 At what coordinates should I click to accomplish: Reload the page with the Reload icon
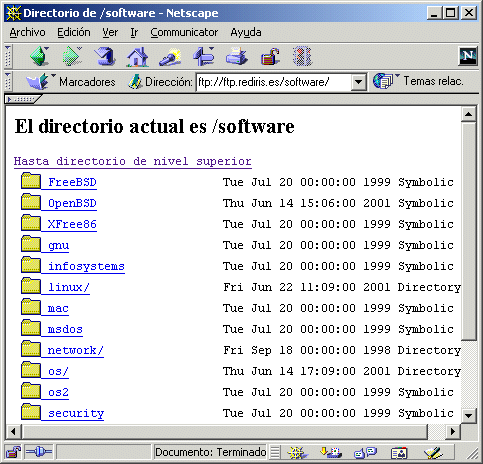click(x=105, y=56)
